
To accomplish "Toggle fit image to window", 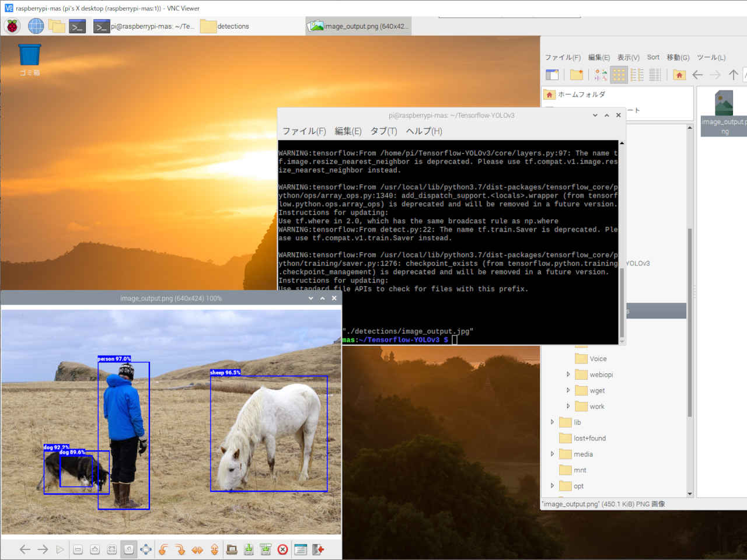I will tap(112, 549).
